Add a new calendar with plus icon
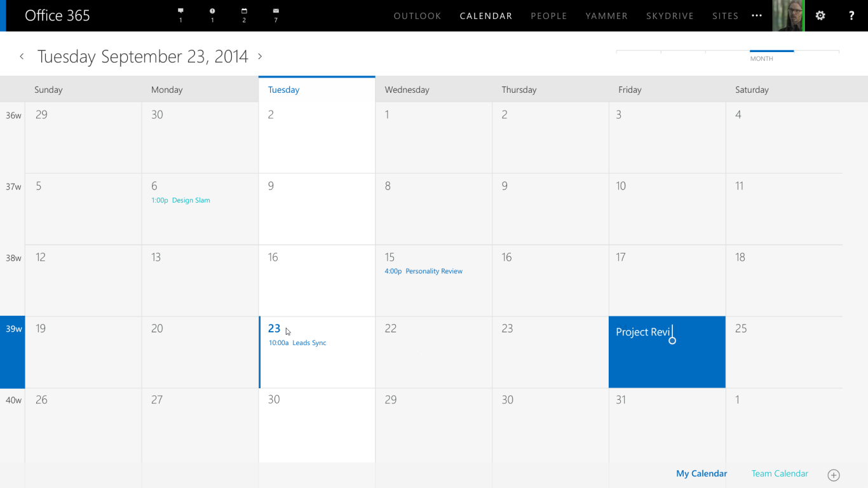The height and width of the screenshot is (488, 868). click(x=834, y=475)
